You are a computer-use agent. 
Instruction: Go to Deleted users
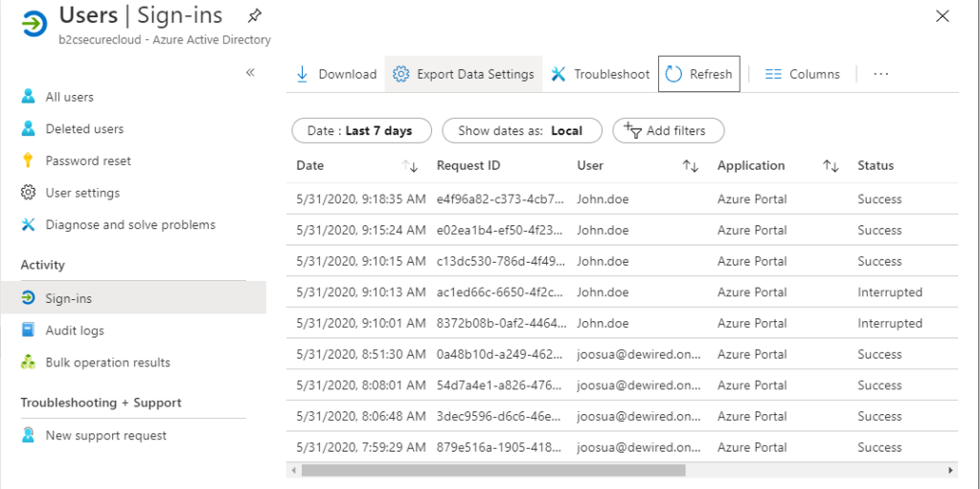(x=84, y=129)
